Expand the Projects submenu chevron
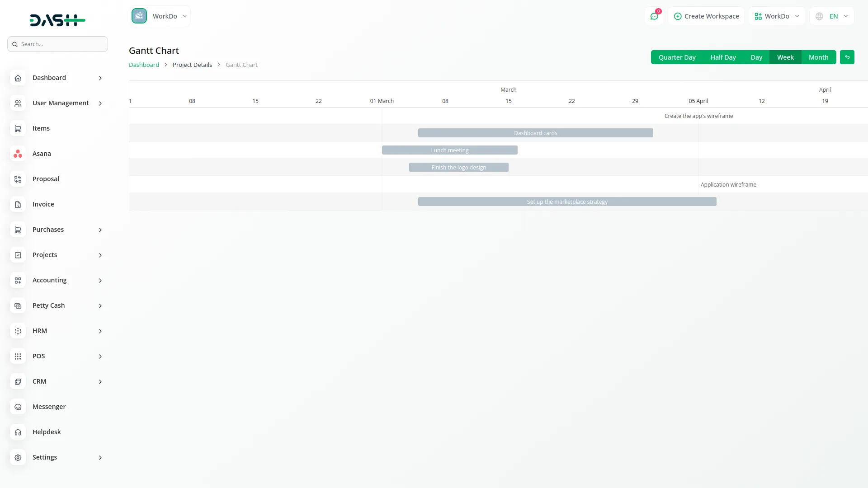The width and height of the screenshot is (868, 488). [x=100, y=255]
